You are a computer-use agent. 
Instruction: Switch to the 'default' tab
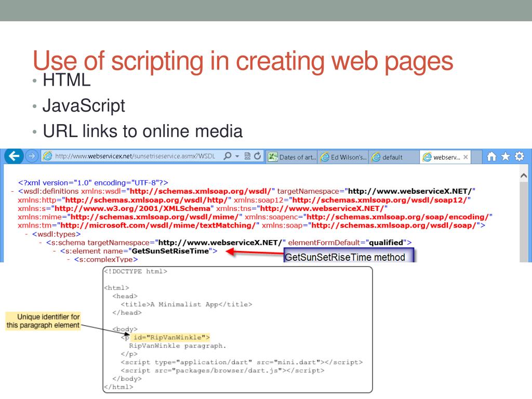click(x=393, y=157)
